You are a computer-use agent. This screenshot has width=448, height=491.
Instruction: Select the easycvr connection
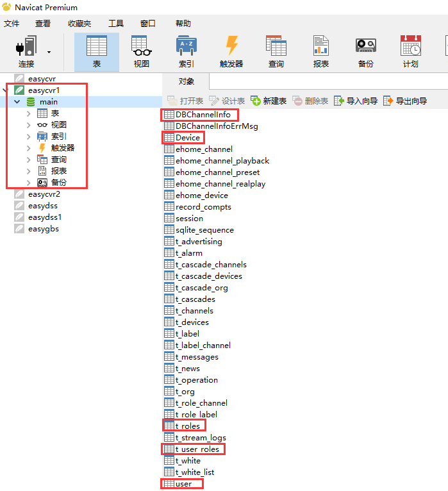pyautogui.click(x=42, y=79)
